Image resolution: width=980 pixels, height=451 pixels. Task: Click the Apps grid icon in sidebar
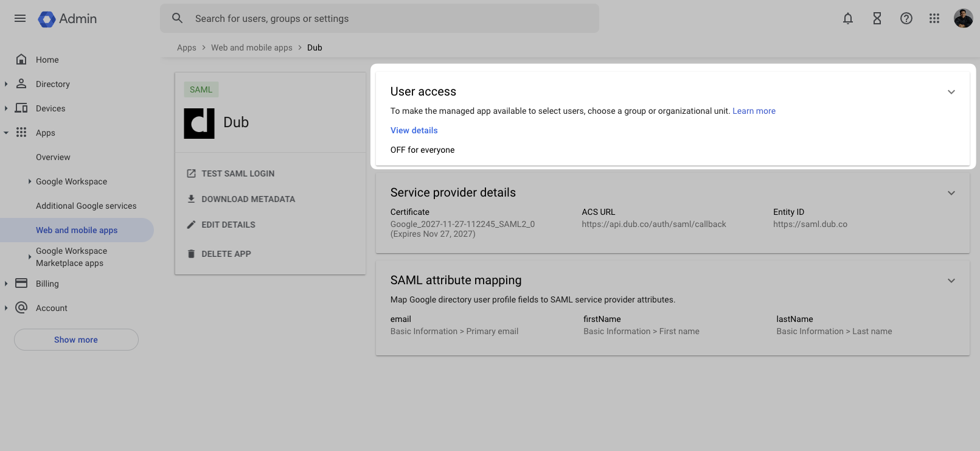coord(21,132)
